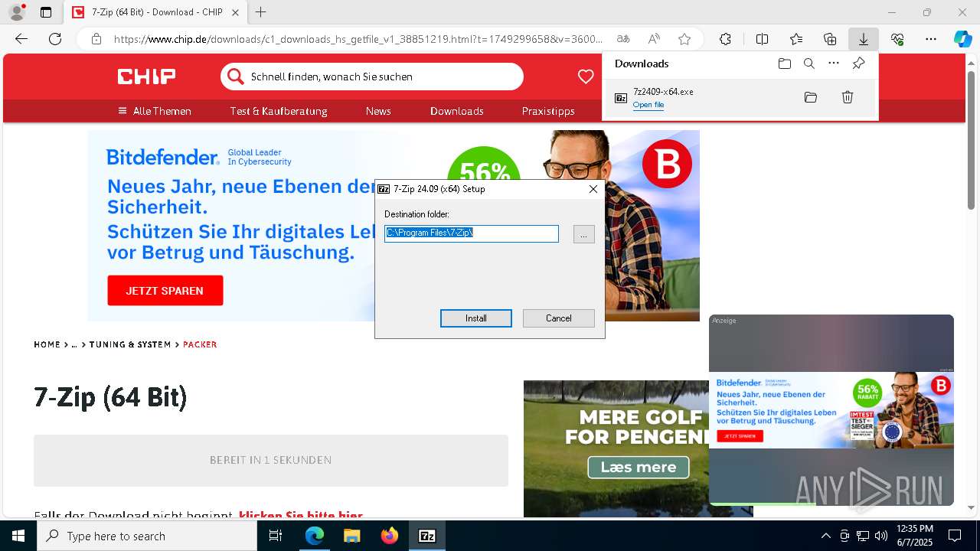This screenshot has height=551, width=980.
Task: View site information lock icon
Action: (x=96, y=39)
